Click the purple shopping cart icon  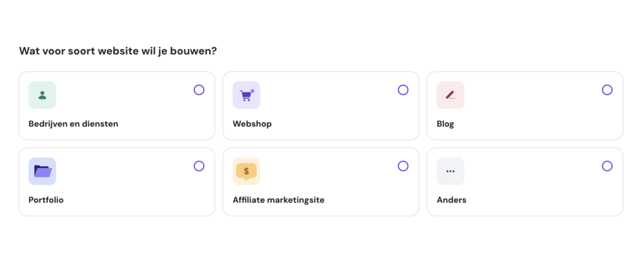246,95
